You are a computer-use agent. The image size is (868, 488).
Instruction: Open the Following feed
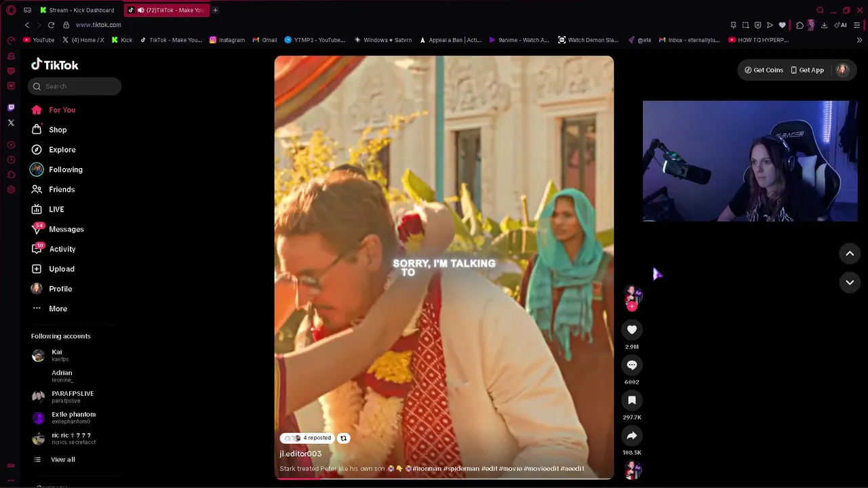(x=56, y=169)
